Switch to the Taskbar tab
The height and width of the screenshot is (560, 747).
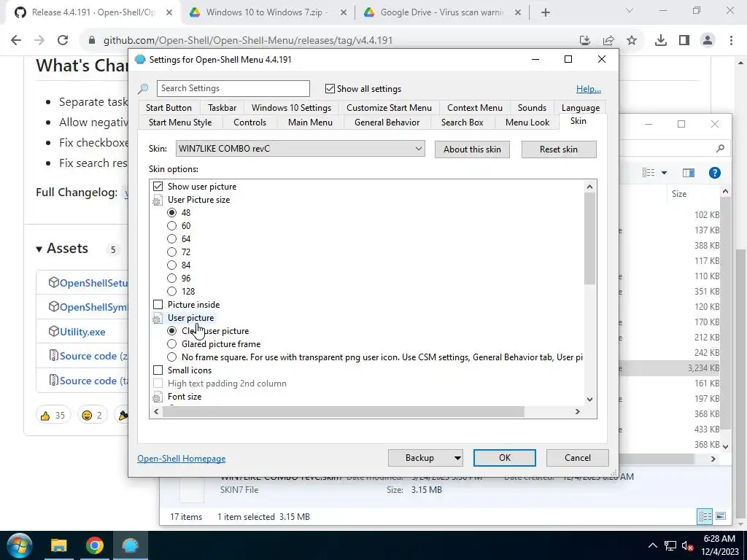pyautogui.click(x=222, y=108)
